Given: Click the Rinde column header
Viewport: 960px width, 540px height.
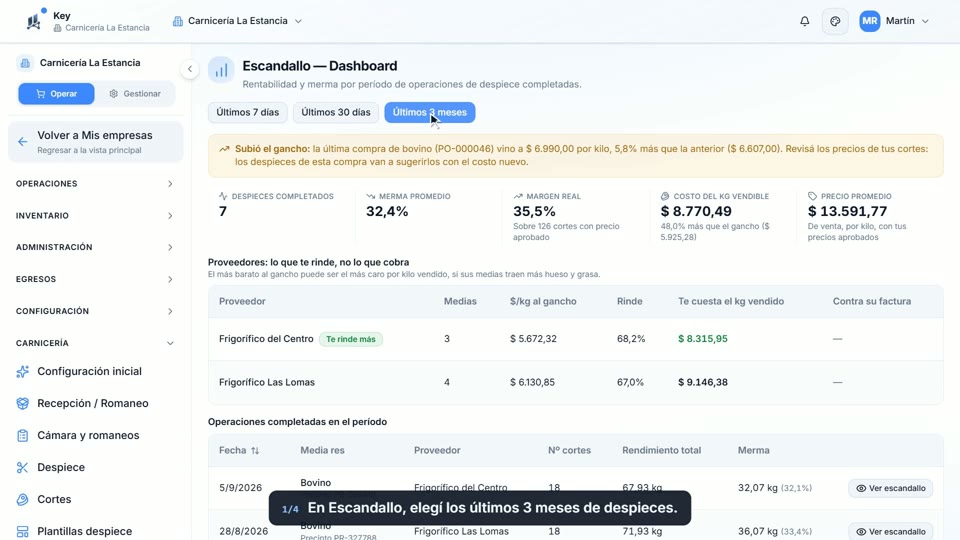Looking at the screenshot, I should tap(629, 301).
